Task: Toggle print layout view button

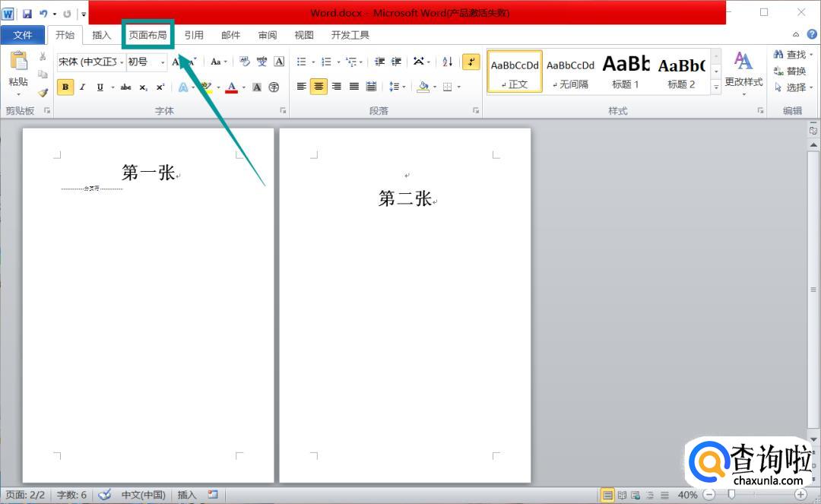Action: click(607, 495)
